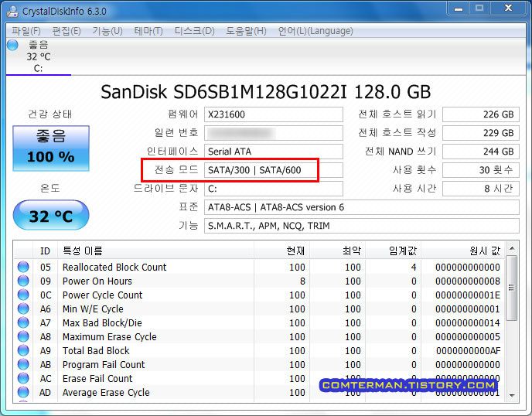
Task: Click raw value 00000000001E of Power Cycle Count
Action: pyautogui.click(x=468, y=295)
